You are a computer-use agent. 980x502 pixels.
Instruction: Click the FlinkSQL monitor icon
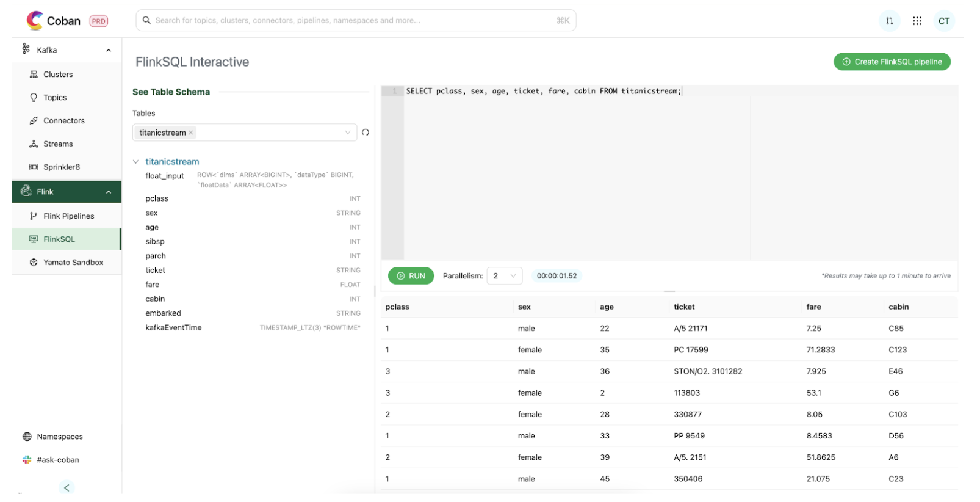[x=34, y=239]
